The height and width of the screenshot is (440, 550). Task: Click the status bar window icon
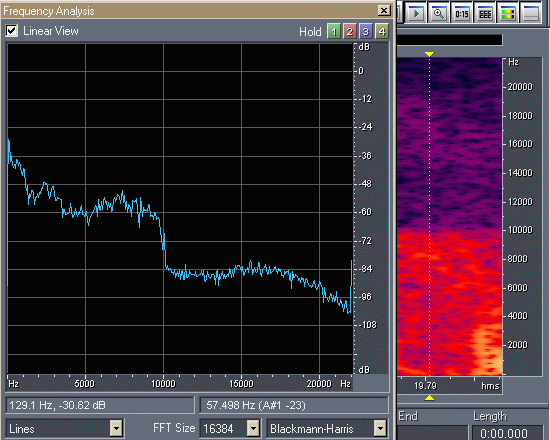coord(531,13)
